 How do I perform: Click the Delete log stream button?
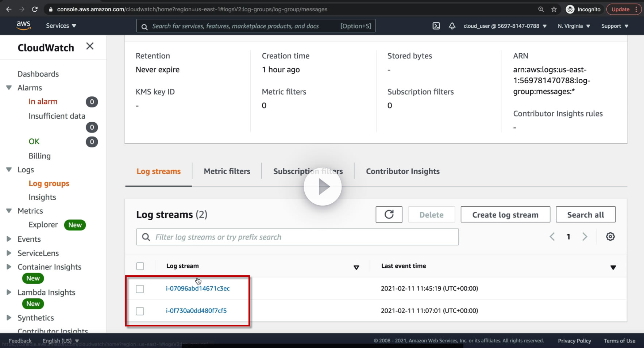432,214
